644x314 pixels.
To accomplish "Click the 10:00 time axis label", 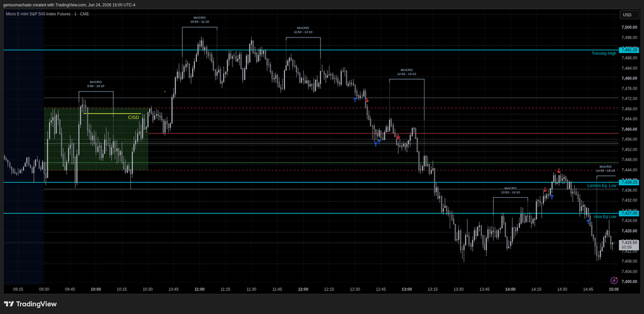I will coord(96,289).
